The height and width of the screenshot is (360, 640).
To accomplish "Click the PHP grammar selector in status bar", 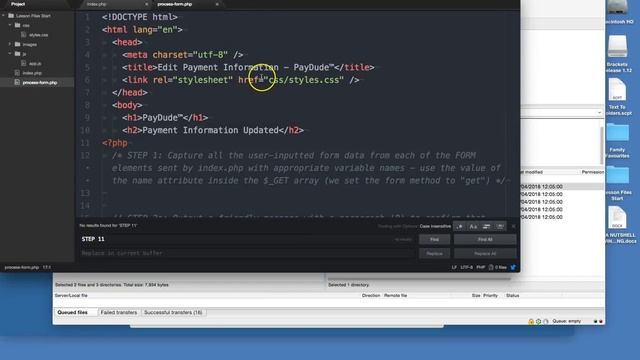I will click(480, 267).
